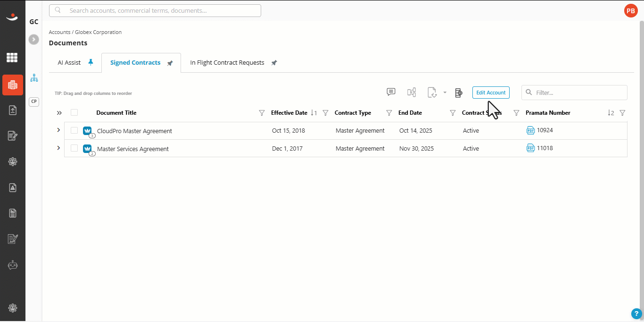Open the text document sidebar icon
Viewport: 644px width, 322px height.
click(12, 213)
